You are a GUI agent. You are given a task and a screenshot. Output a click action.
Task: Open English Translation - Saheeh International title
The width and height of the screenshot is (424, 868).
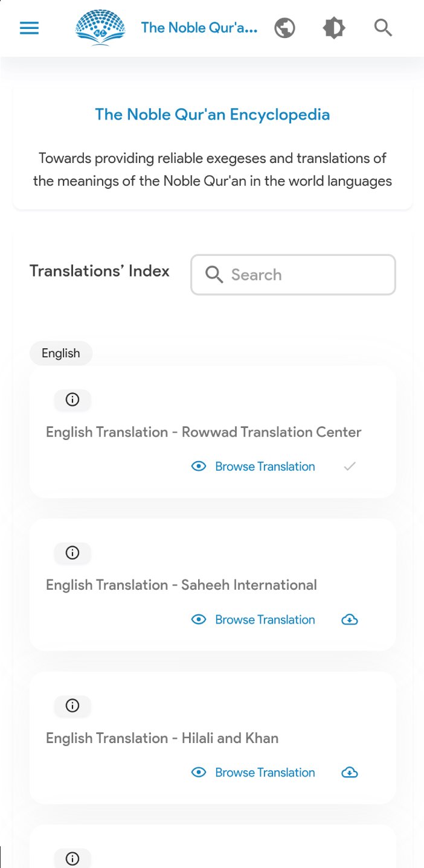click(181, 585)
